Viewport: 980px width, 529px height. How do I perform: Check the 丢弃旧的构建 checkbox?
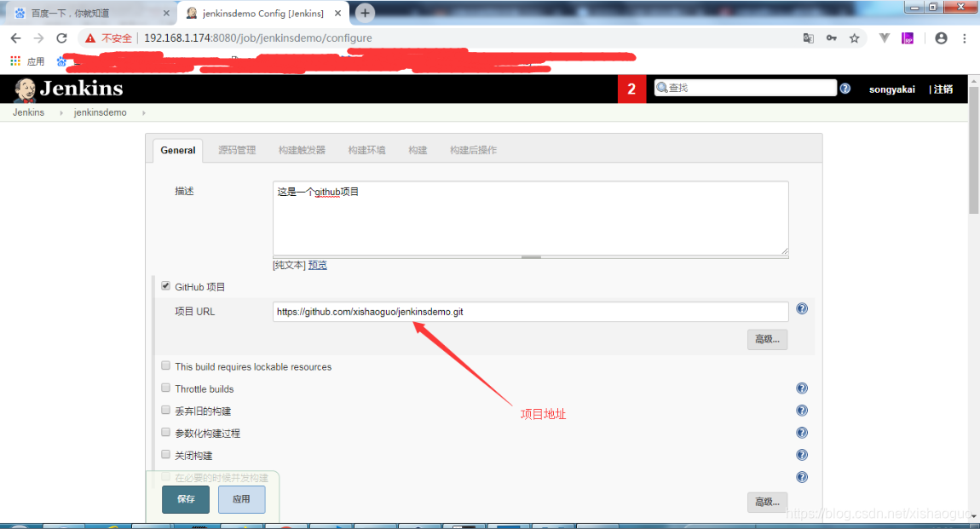165,410
